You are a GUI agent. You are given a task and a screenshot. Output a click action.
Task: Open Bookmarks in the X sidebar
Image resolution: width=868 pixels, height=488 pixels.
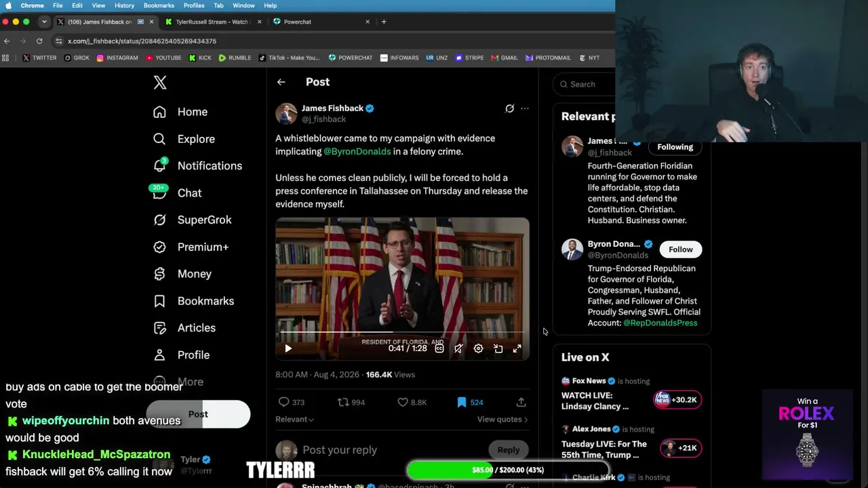pos(193,301)
